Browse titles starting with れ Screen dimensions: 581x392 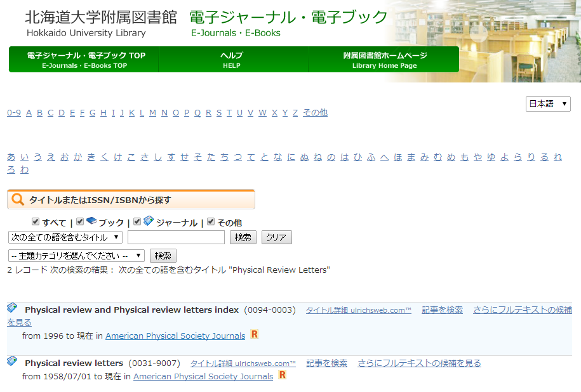(x=558, y=157)
